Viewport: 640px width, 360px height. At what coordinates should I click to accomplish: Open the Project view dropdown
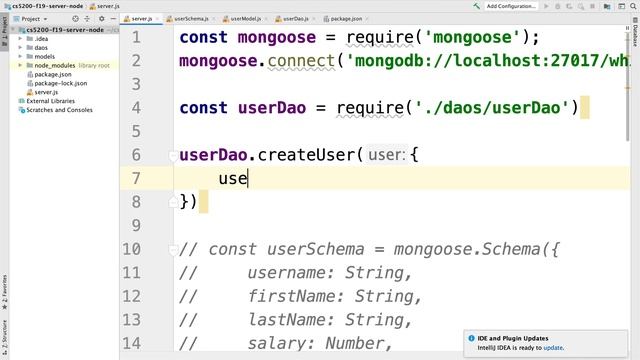point(31,19)
